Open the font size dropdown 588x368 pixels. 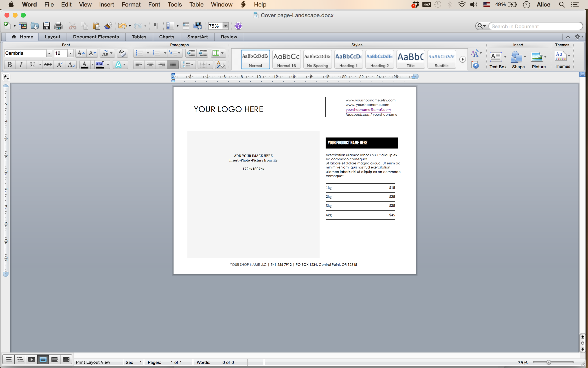(x=70, y=53)
